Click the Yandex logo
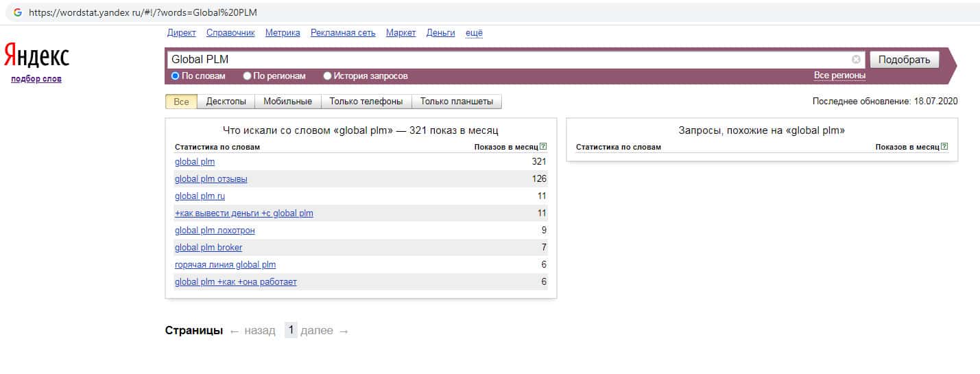Image resolution: width=980 pixels, height=374 pixels. [x=37, y=56]
